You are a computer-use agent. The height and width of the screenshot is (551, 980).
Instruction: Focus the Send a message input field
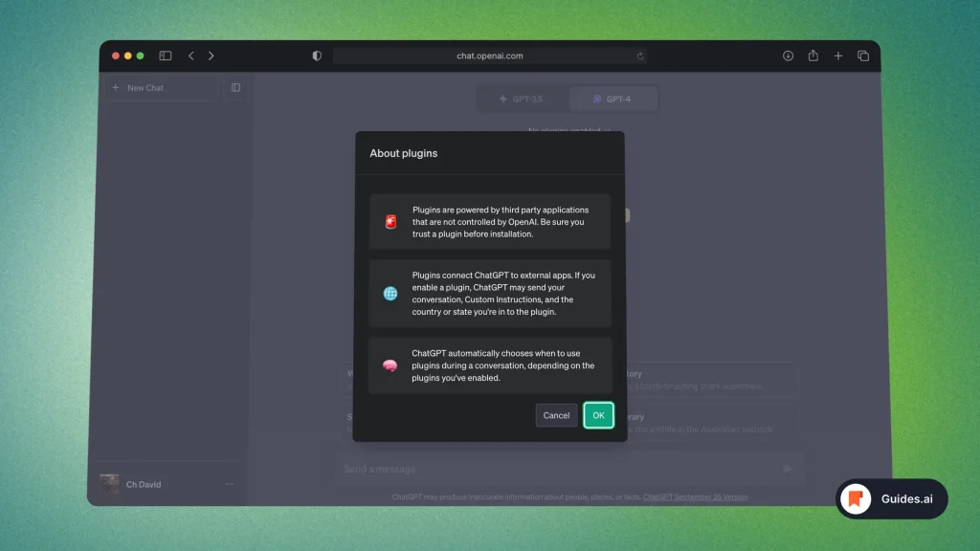568,469
